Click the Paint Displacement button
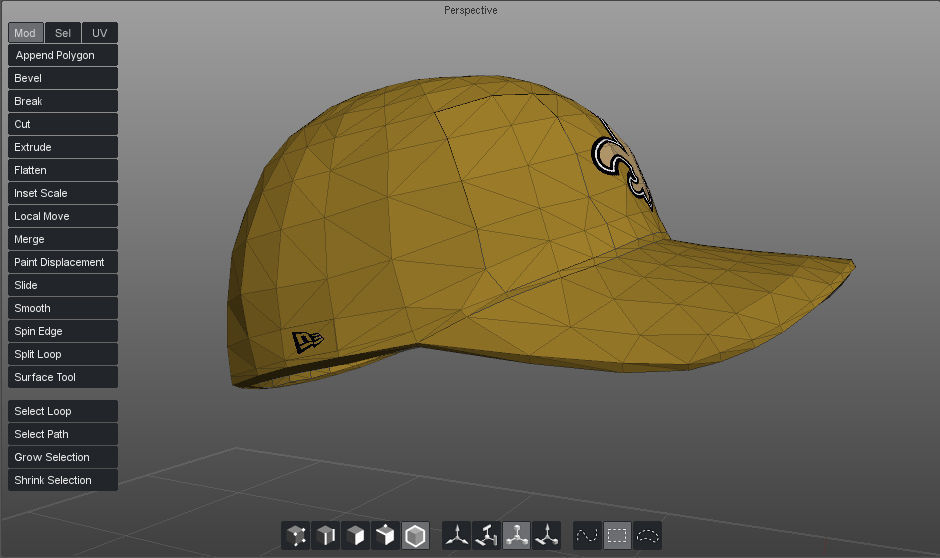Viewport: 940px width, 558px height. (x=63, y=262)
